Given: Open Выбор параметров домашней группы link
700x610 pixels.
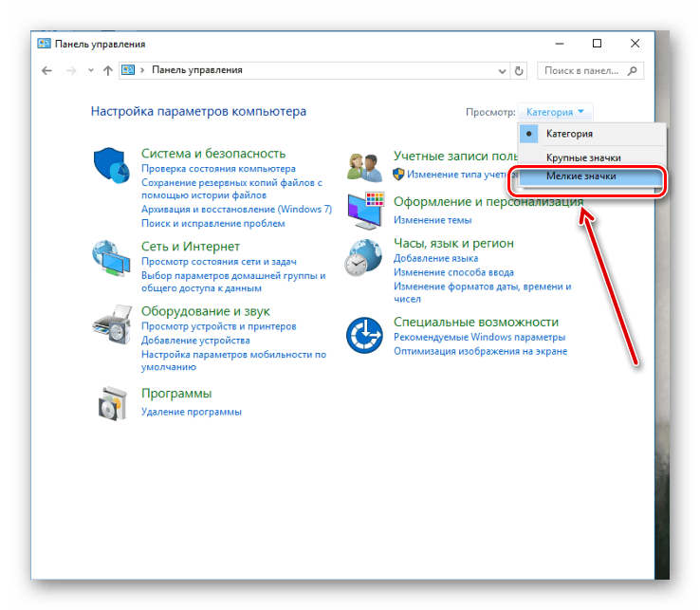Looking at the screenshot, I should [233, 282].
